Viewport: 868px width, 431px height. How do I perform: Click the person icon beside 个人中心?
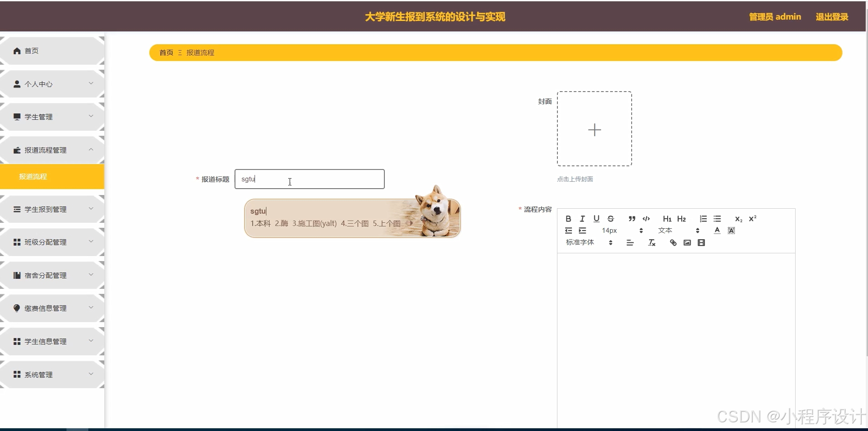(x=17, y=84)
